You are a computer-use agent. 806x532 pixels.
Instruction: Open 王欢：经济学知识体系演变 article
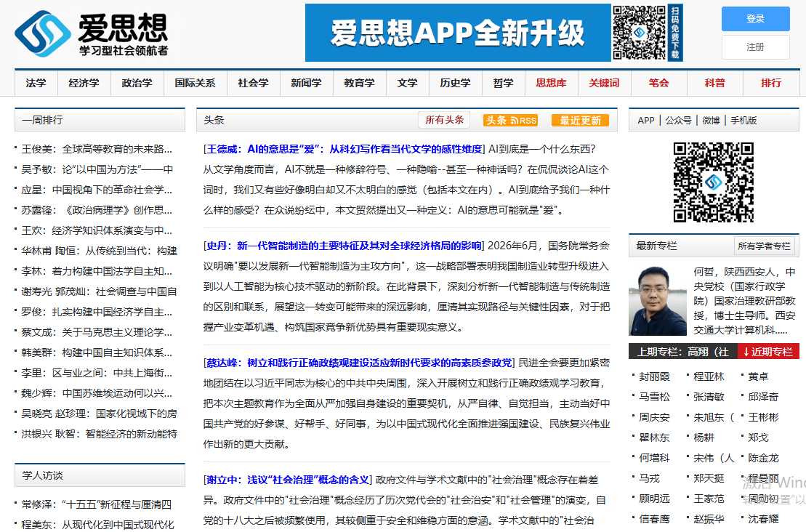(97, 230)
